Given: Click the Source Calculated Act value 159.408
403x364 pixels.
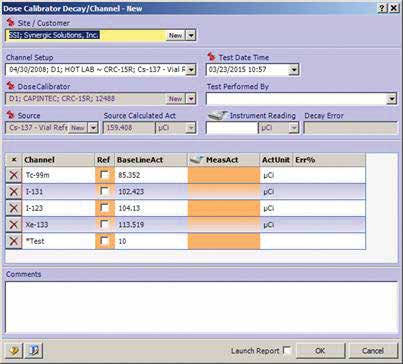Looking at the screenshot, I should click(119, 128).
